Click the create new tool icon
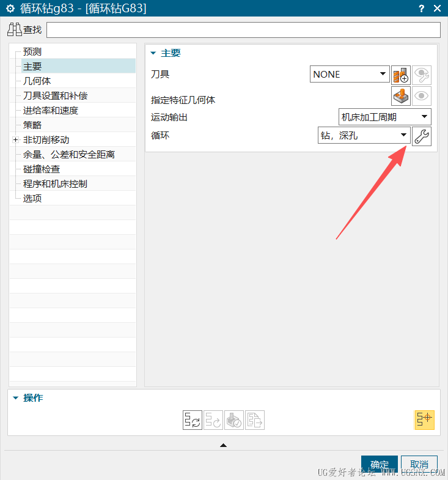 point(401,75)
